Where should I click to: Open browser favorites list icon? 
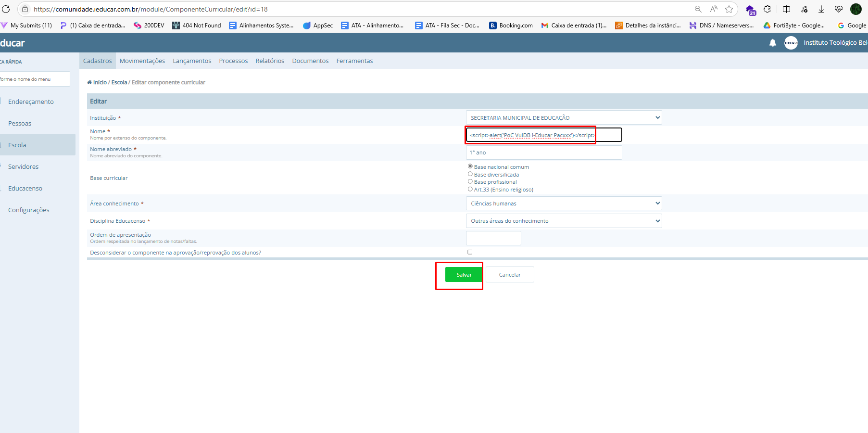pyautogui.click(x=804, y=9)
